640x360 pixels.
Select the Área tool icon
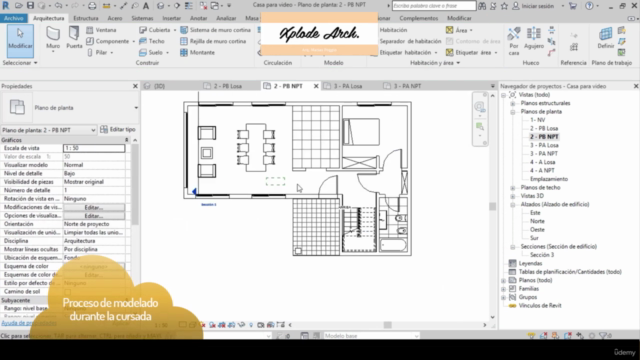click(449, 30)
